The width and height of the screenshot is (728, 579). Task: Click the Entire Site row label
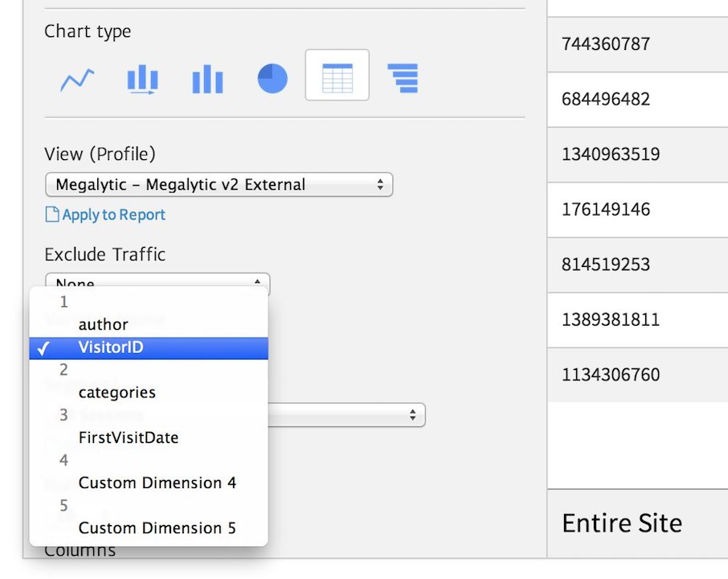(x=621, y=523)
